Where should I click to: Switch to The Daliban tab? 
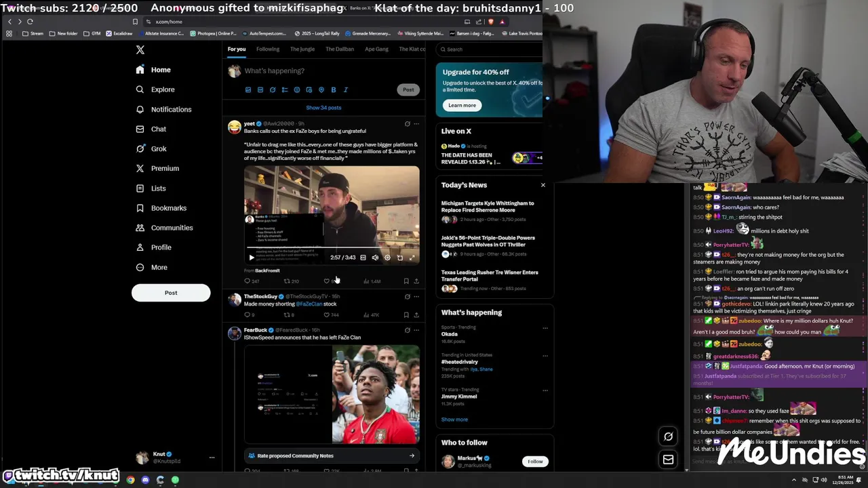[340, 49]
